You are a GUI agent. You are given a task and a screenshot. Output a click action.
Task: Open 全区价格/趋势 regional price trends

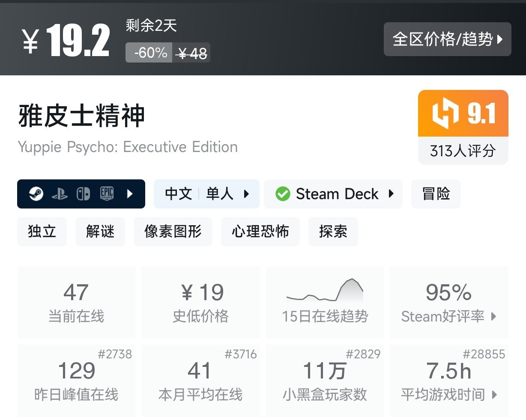[448, 39]
